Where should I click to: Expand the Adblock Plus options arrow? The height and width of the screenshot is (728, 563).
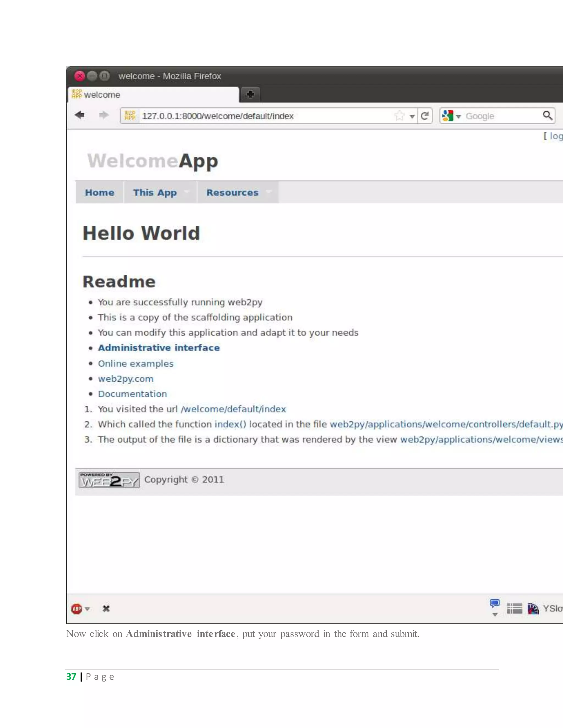click(87, 609)
